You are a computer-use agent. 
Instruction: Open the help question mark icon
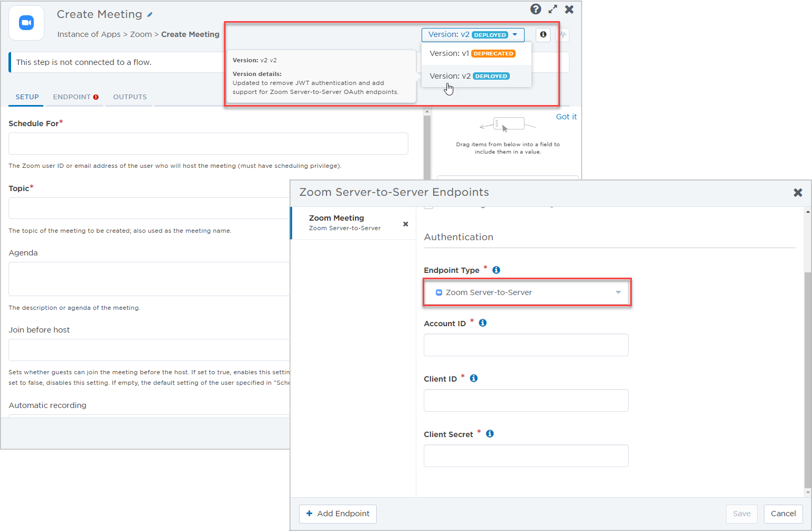click(x=536, y=9)
